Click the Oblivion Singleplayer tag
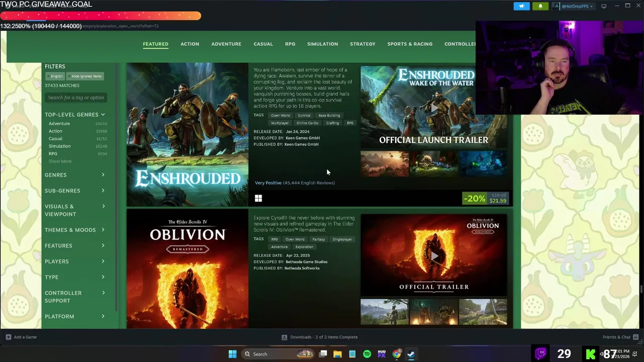644x362 pixels. (x=342, y=239)
